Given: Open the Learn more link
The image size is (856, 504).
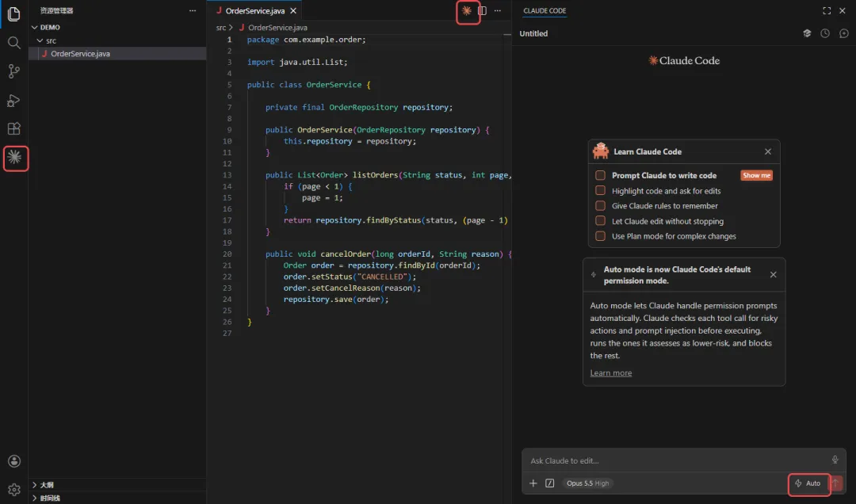Looking at the screenshot, I should tap(610, 373).
